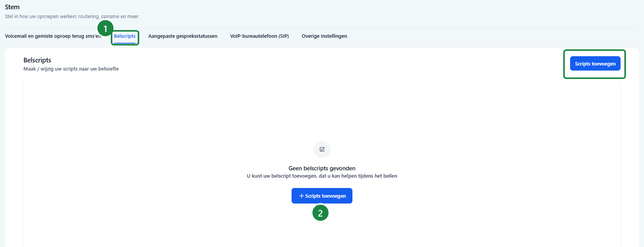Screen dimensions: 644x247
Task: Click the Belscripts section heading
Action: click(37, 60)
